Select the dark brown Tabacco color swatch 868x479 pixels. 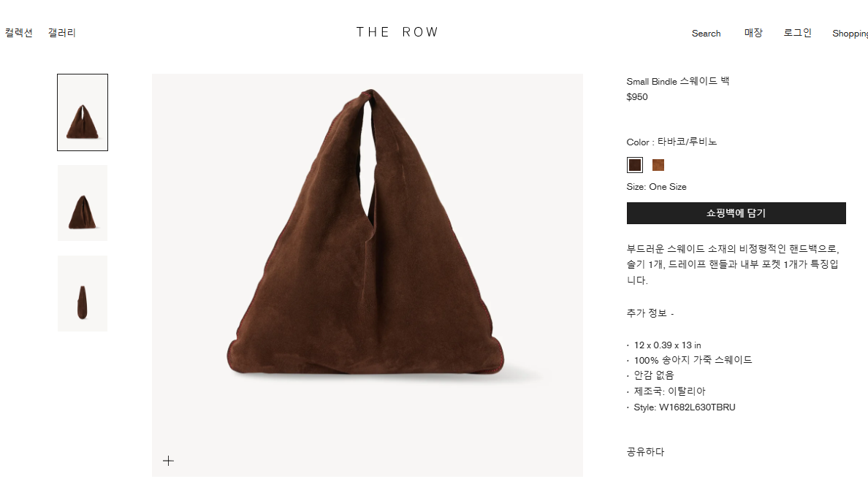635,165
